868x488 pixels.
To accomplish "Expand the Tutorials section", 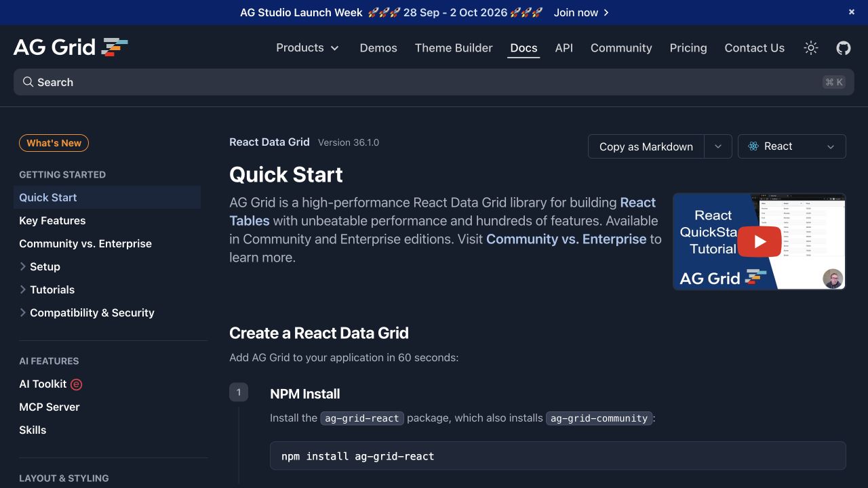I will click(x=47, y=289).
